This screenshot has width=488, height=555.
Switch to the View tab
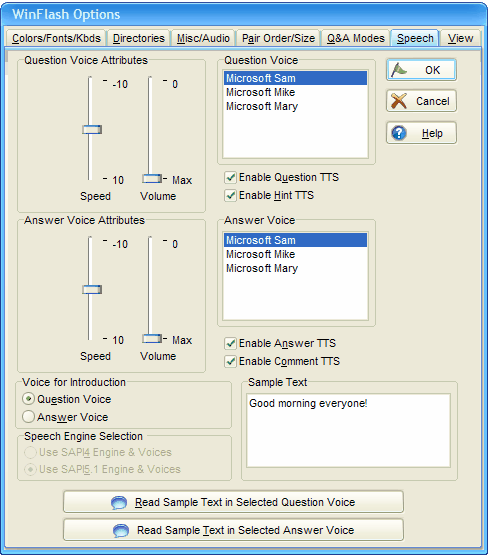(x=460, y=38)
